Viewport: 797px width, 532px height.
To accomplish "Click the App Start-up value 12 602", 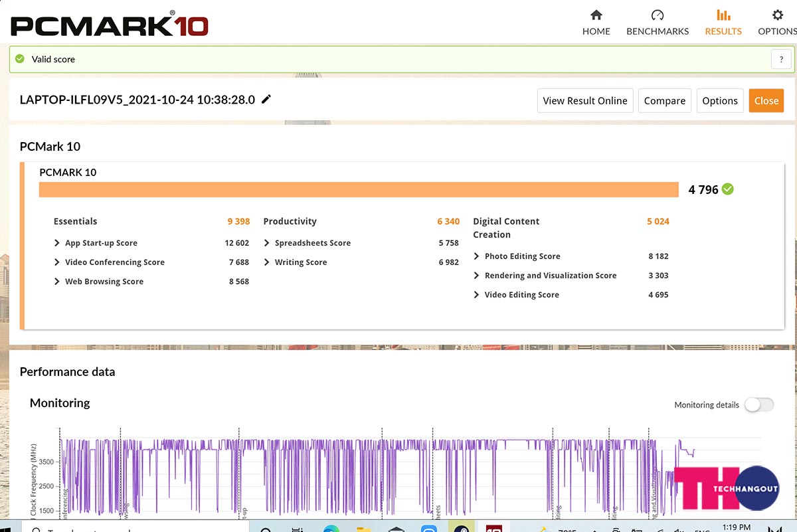I will (x=237, y=243).
